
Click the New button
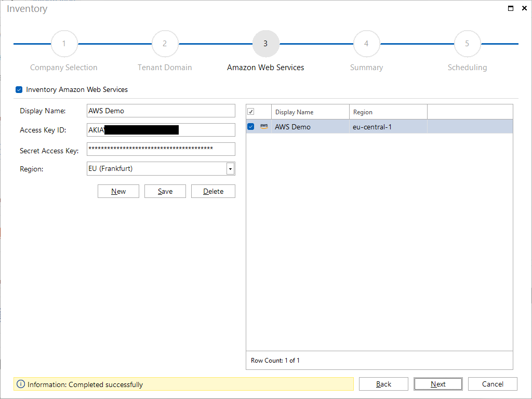click(x=118, y=191)
